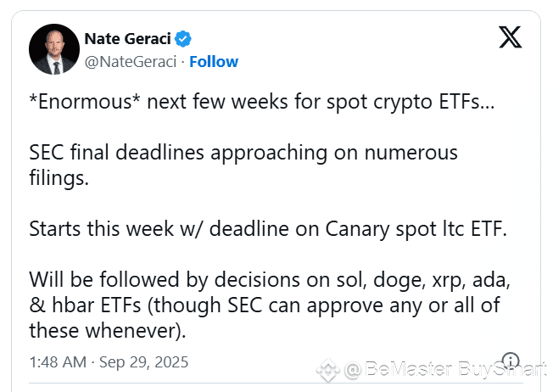Screen dimensions: 553x392
Task: Click the "these whenever)." closing line
Action: 108,331
